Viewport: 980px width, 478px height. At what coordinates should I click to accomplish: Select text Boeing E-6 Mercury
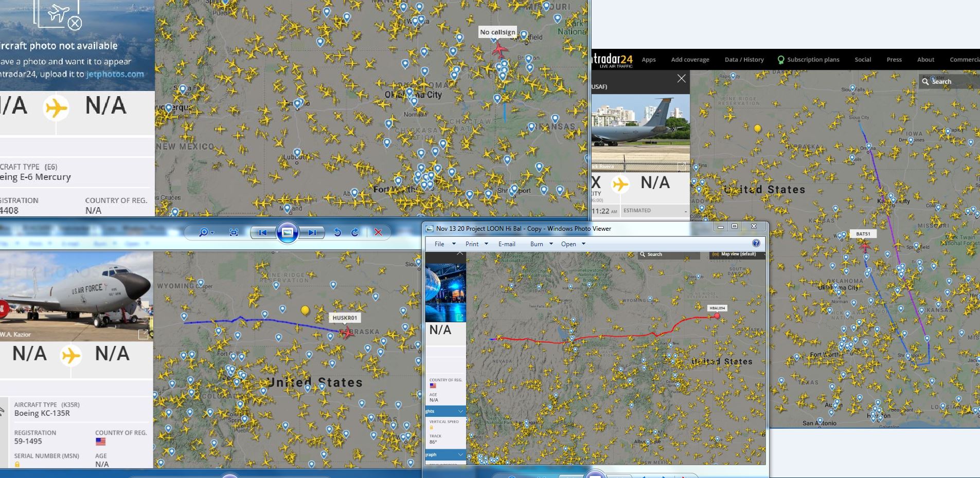(35, 177)
